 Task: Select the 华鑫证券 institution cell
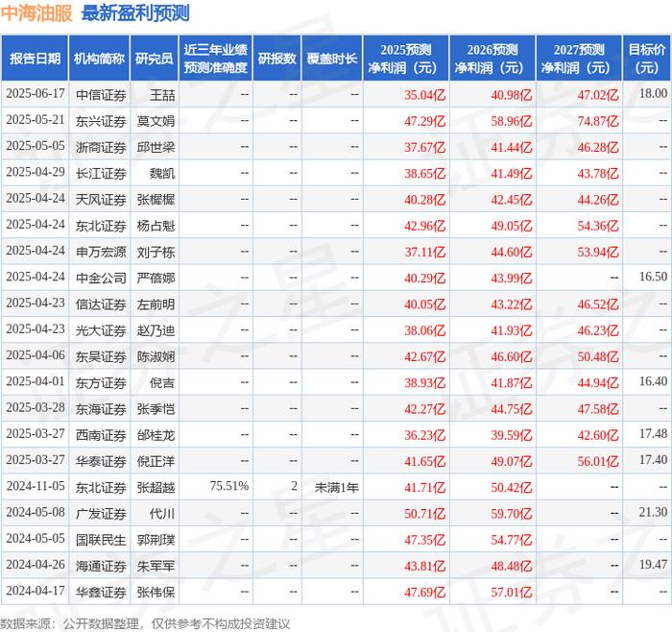click(x=101, y=592)
